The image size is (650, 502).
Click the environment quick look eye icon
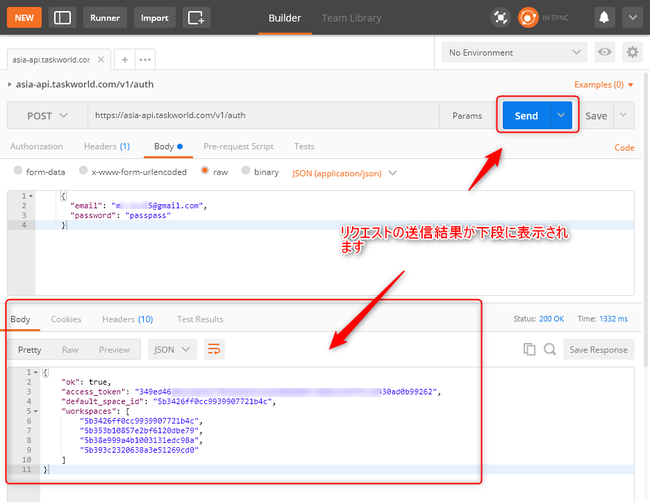coord(604,52)
